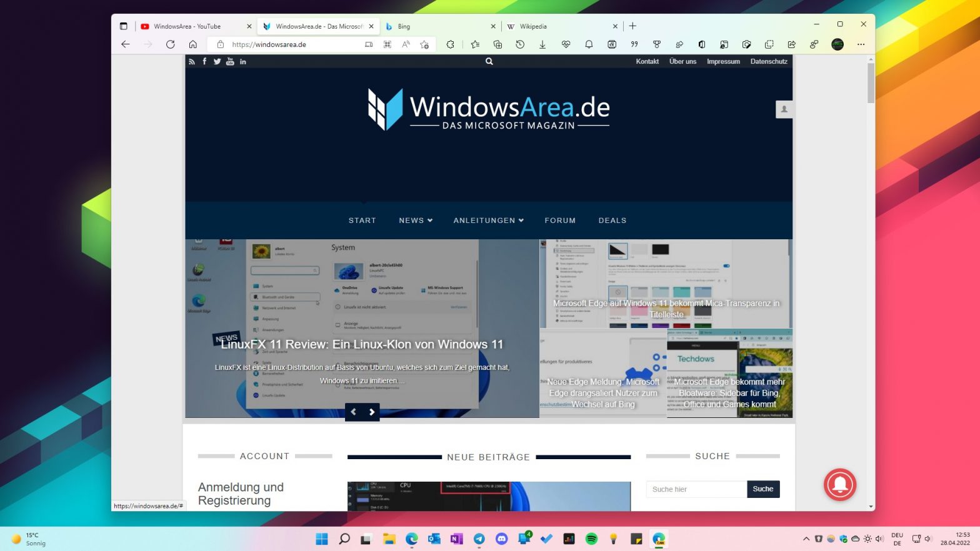Click the Share icon in toolbar
The image size is (980, 551).
tap(792, 44)
